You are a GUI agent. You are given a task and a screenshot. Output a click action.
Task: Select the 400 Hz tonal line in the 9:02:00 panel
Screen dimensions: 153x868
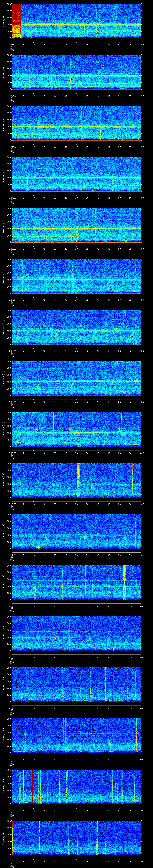77,76
